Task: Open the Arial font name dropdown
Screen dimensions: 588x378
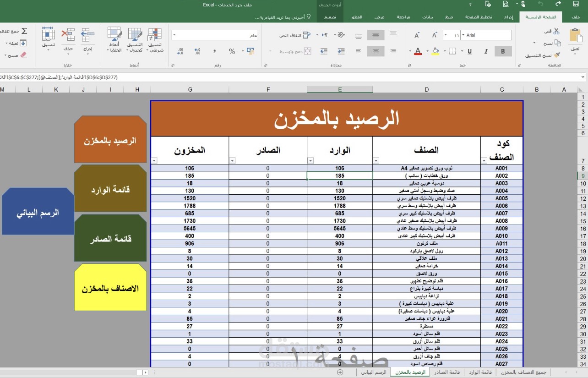Action: pyautogui.click(x=463, y=35)
